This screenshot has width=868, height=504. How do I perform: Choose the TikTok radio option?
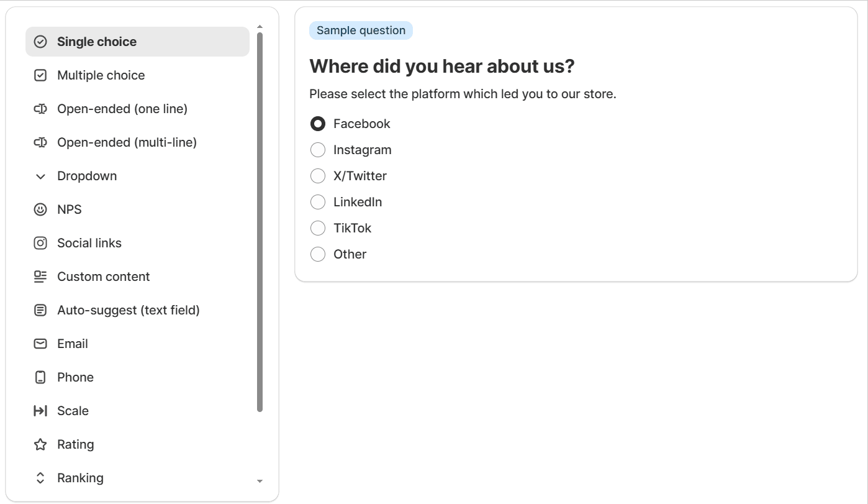click(318, 228)
